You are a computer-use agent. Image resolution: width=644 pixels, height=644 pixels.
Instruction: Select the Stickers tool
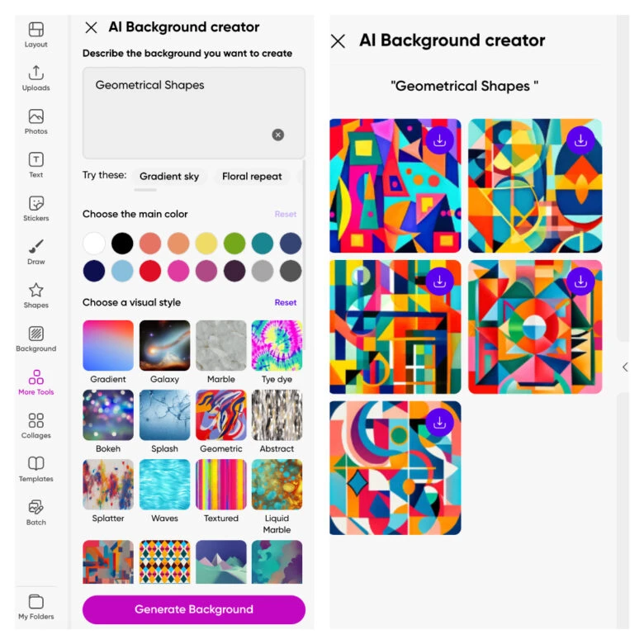tap(36, 208)
